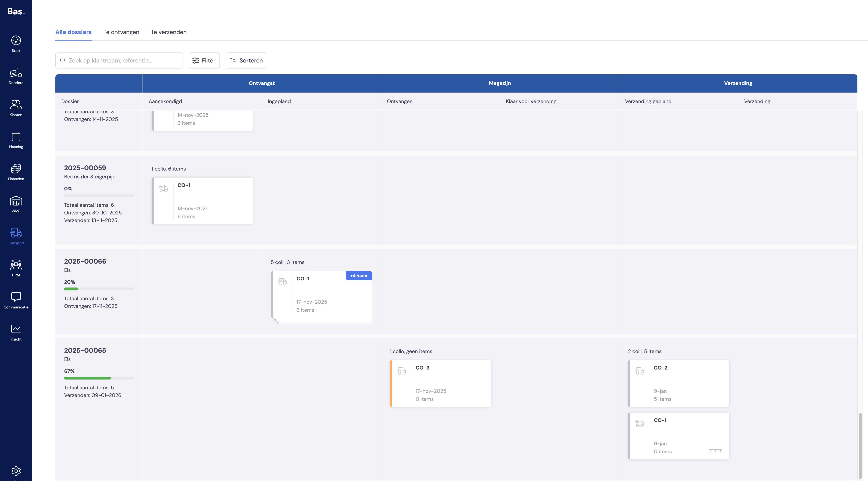The height and width of the screenshot is (481, 868).
Task: Open dossier 2025-00059
Action: pyautogui.click(x=85, y=168)
